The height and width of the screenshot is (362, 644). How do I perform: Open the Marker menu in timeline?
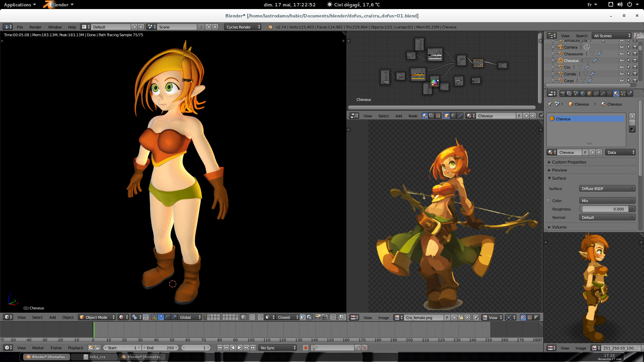coord(38,348)
